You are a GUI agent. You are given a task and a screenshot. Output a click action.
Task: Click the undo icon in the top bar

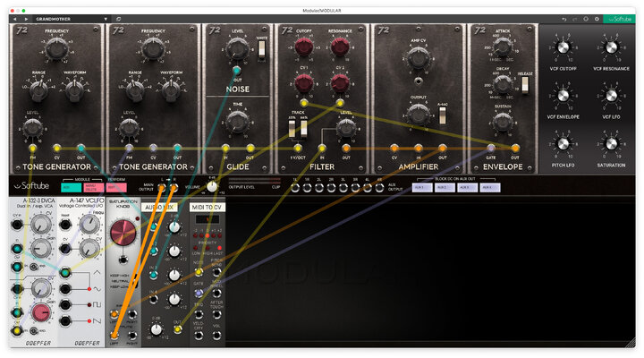(563, 19)
